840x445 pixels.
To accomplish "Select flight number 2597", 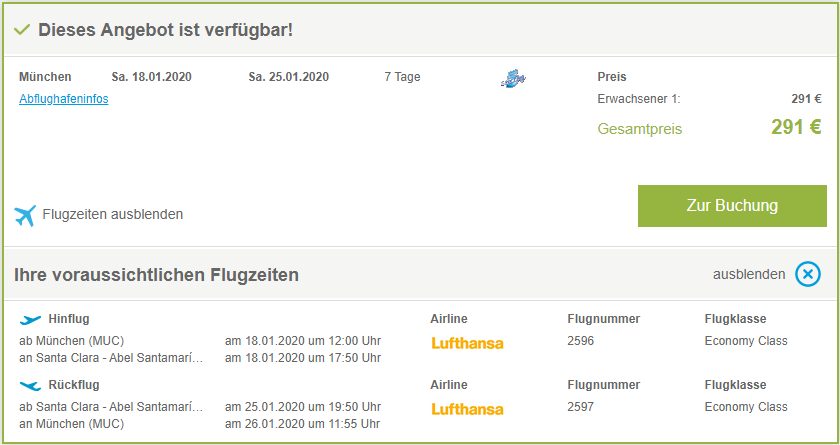I will coord(581,407).
